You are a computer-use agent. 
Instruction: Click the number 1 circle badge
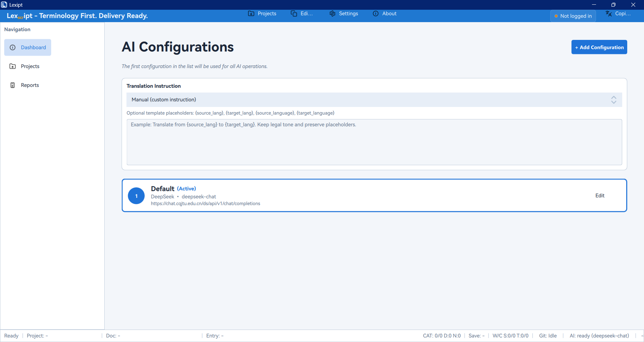136,196
